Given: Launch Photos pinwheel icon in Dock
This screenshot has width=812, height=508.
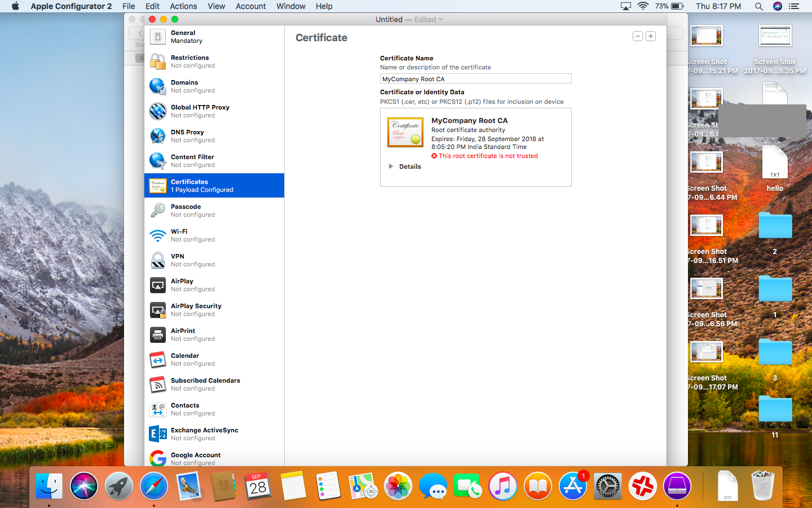Looking at the screenshot, I should 398,486.
